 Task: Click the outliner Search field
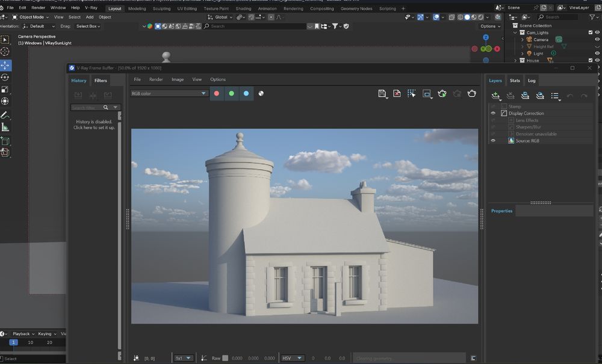(x=557, y=17)
